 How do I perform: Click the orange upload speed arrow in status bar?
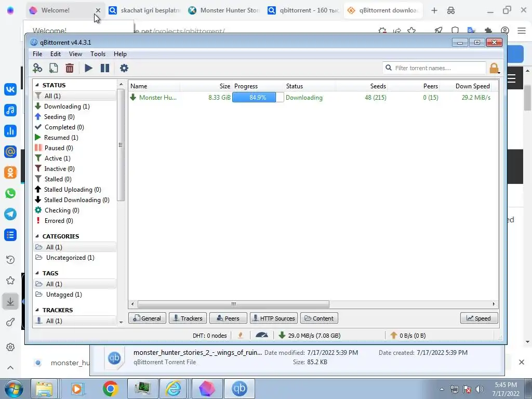point(394,335)
